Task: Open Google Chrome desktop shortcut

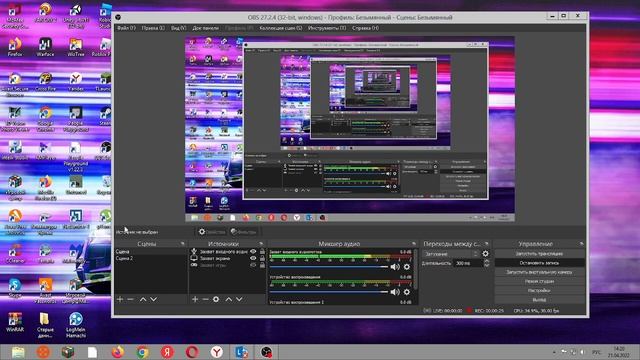Action: 45,118
